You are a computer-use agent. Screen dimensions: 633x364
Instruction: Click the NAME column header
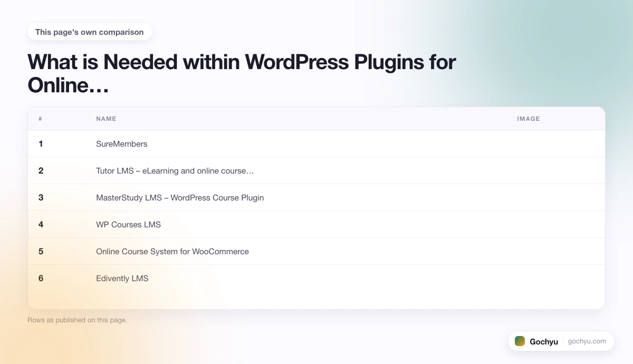point(106,119)
